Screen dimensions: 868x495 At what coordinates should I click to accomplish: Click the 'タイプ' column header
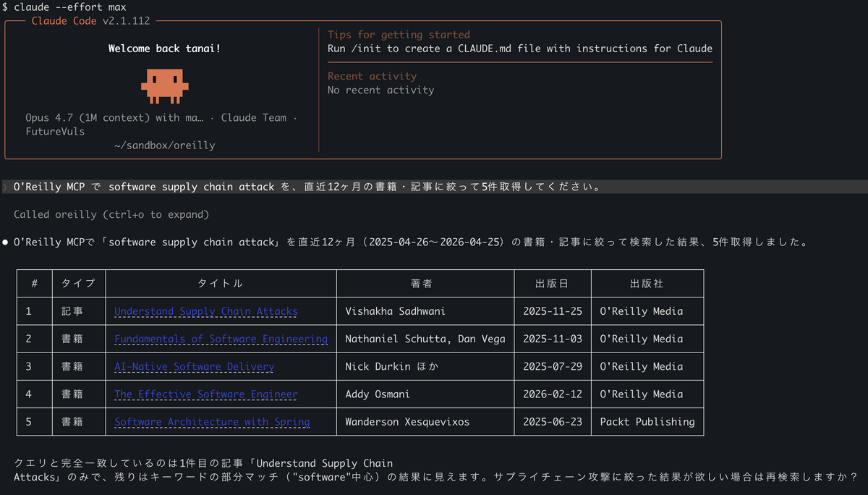[x=79, y=284]
